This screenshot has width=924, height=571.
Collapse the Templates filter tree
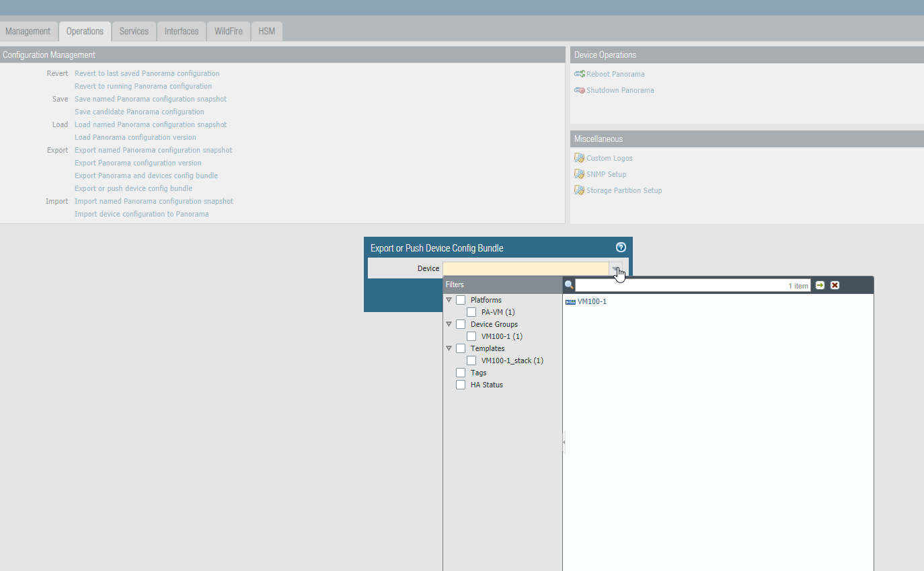[x=449, y=348]
